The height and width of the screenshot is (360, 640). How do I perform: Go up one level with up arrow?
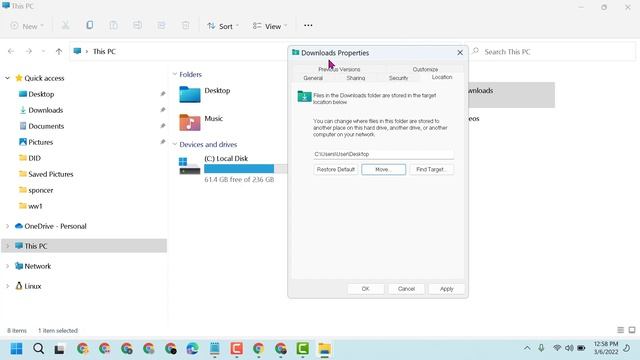coord(59,51)
